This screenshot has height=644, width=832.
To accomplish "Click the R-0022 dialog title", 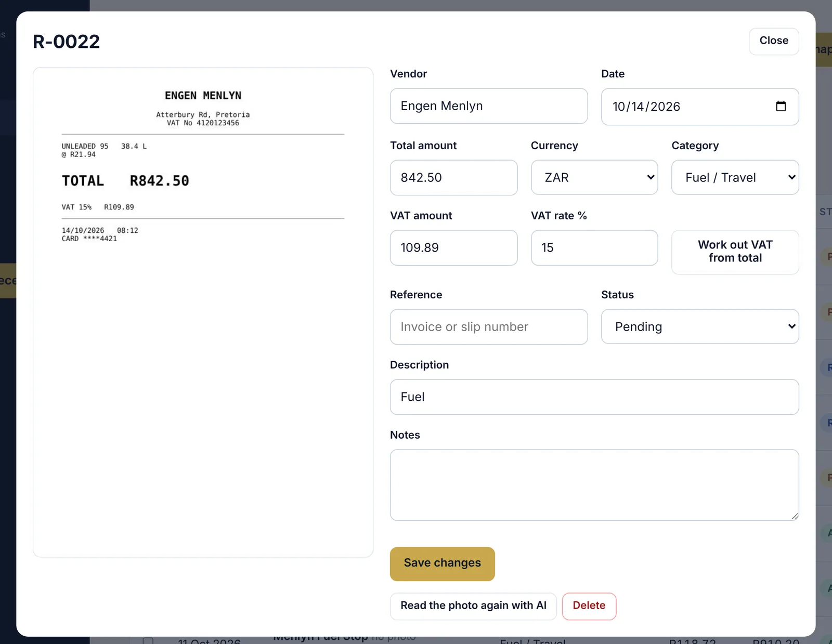I will click(x=66, y=42).
